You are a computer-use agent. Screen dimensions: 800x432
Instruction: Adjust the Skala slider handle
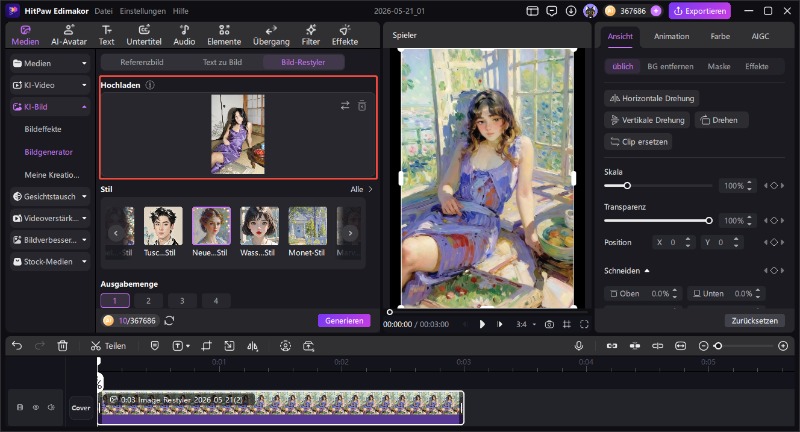click(x=627, y=186)
